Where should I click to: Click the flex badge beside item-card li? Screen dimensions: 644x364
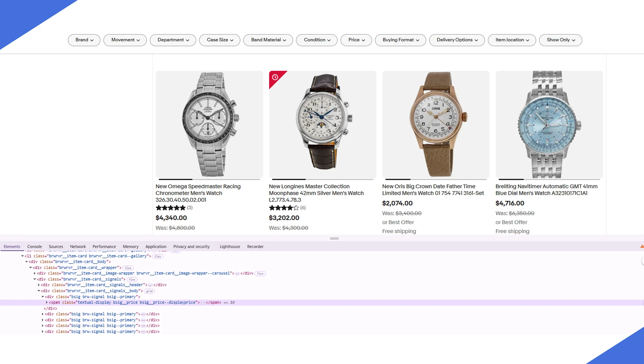pyautogui.click(x=158, y=256)
